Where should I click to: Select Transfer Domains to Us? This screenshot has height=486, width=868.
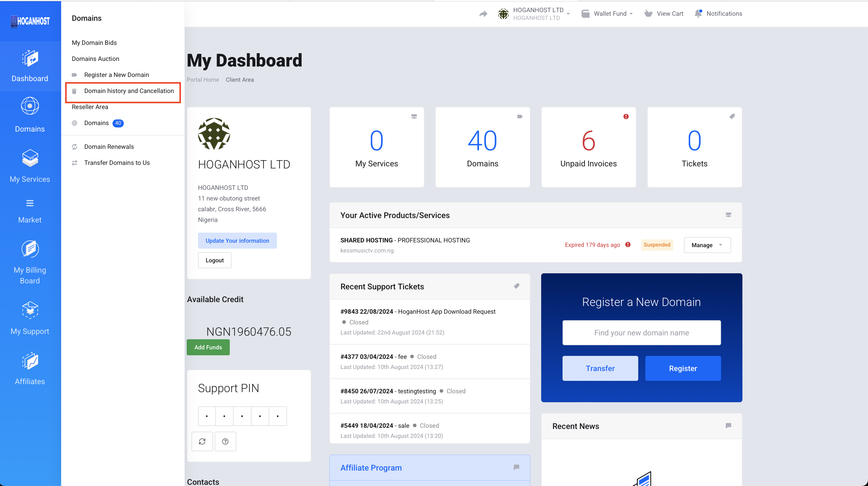coord(117,162)
